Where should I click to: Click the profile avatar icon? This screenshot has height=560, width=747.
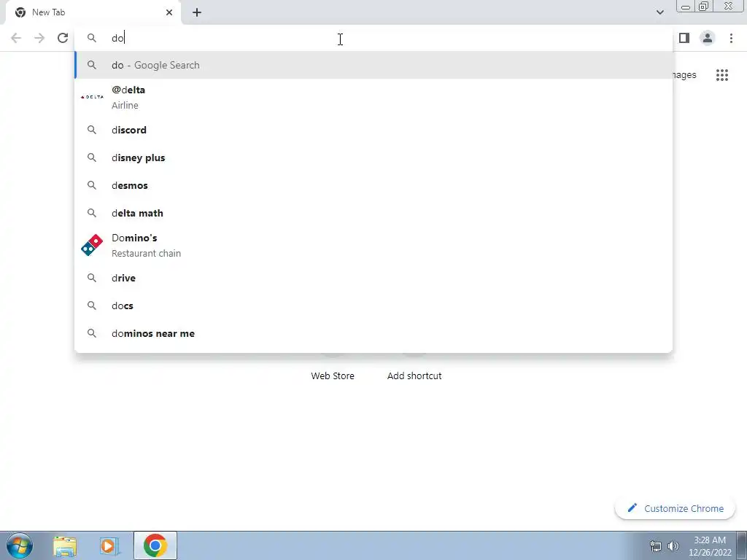coord(708,38)
